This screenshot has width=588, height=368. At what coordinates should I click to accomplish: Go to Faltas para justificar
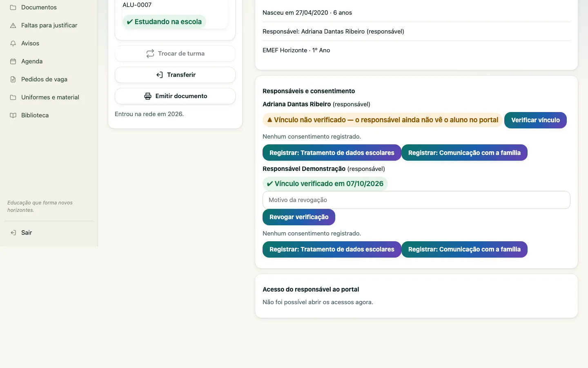pyautogui.click(x=49, y=25)
